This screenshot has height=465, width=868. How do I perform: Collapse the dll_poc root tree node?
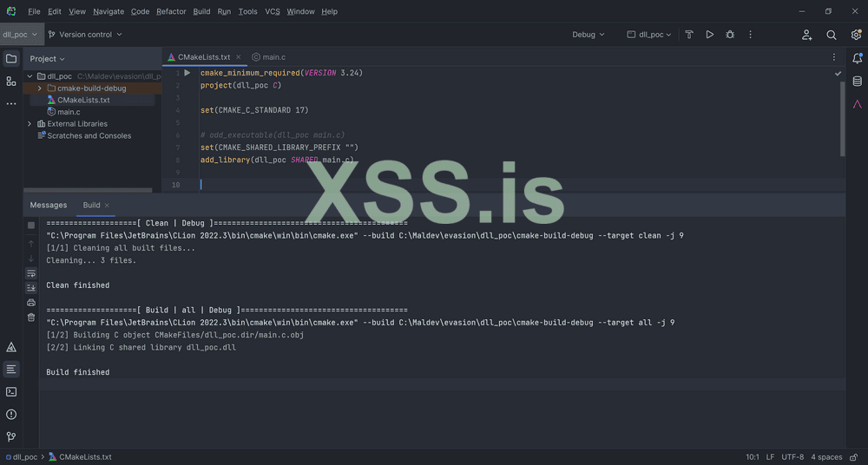[x=30, y=76]
